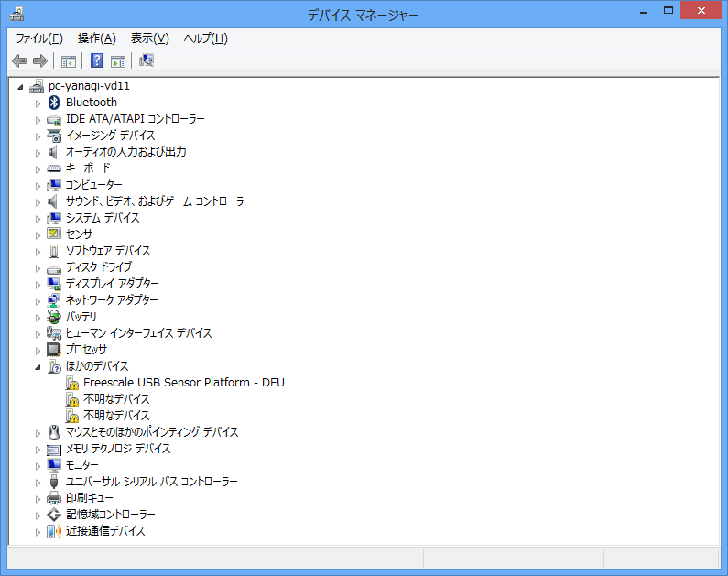Click the モニター icon

click(54, 465)
